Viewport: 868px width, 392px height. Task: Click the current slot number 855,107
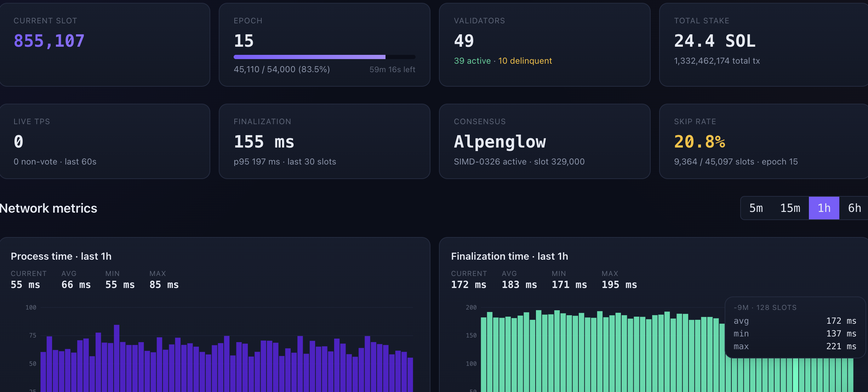coord(49,41)
